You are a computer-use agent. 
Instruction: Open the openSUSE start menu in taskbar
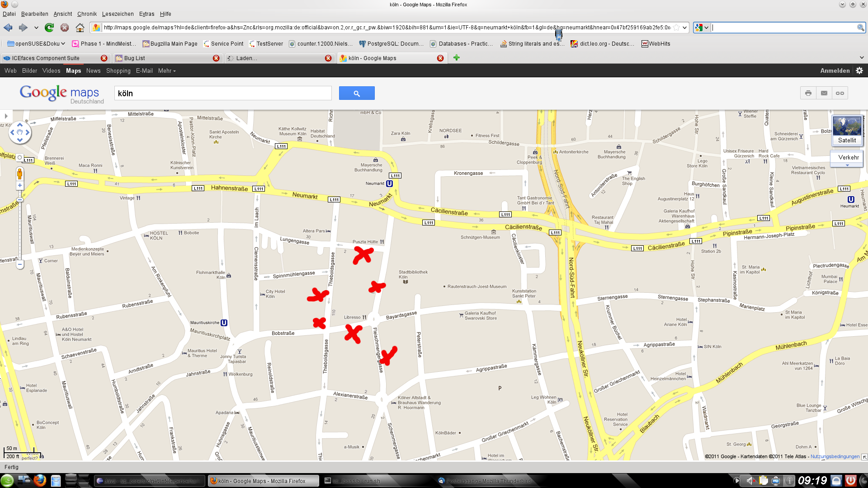pyautogui.click(x=7, y=481)
